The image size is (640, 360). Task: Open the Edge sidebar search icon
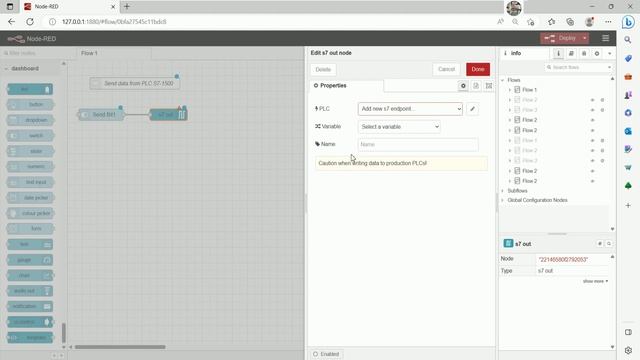628,40
